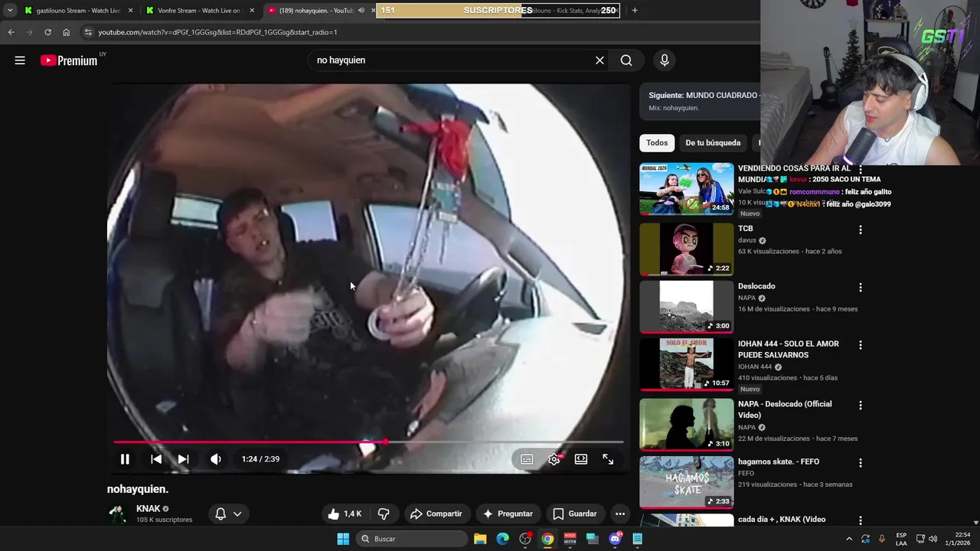Open the player settings gear
The image size is (980, 551).
click(x=554, y=459)
